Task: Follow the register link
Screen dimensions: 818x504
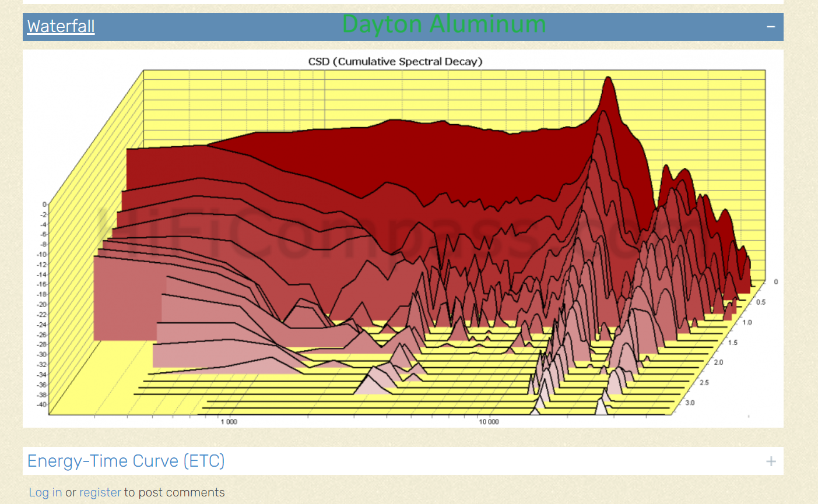Action: pos(100,492)
